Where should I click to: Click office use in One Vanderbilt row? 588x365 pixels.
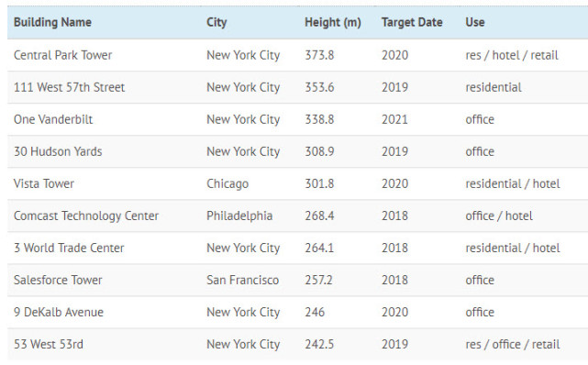point(480,119)
